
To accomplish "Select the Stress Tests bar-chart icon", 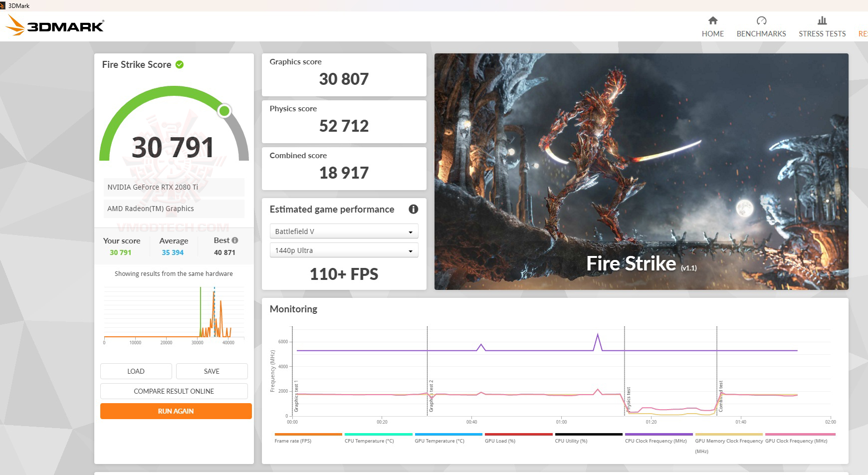I will (x=821, y=20).
